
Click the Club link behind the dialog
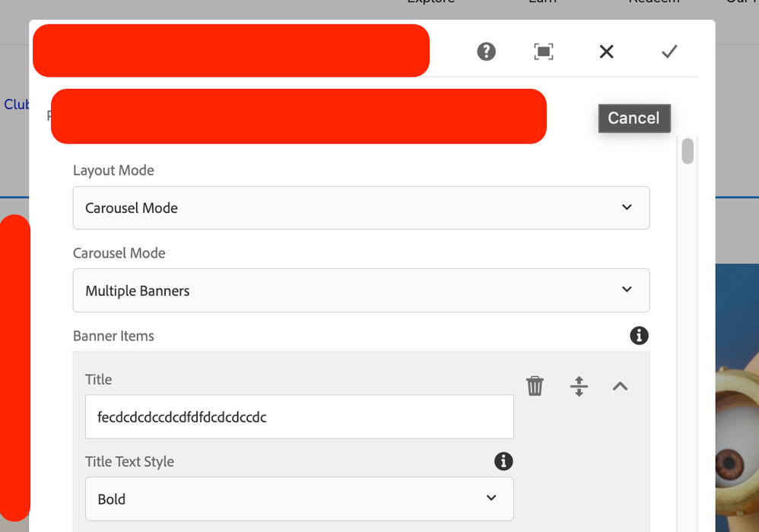tap(15, 104)
